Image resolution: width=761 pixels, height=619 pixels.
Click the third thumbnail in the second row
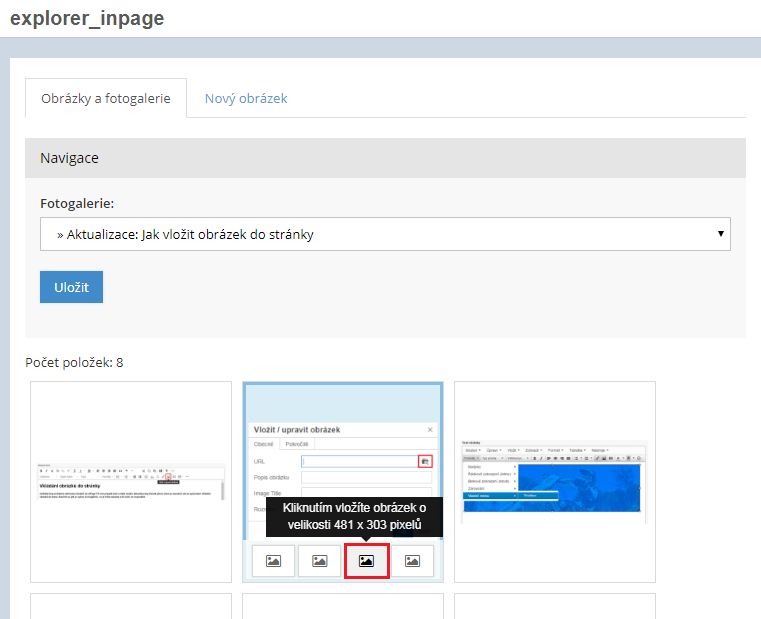555,606
